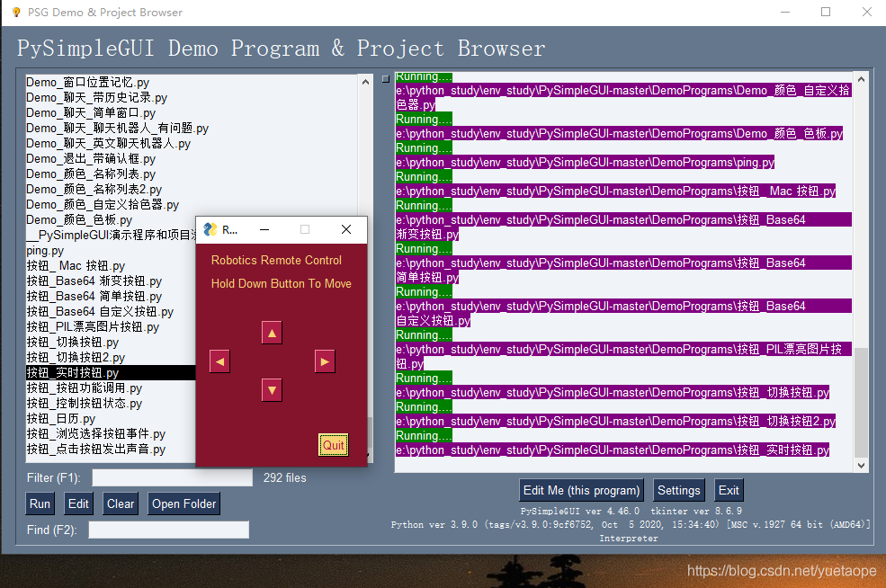Click the down arrow robot button
Viewport: 886px width, 588px height.
[272, 390]
